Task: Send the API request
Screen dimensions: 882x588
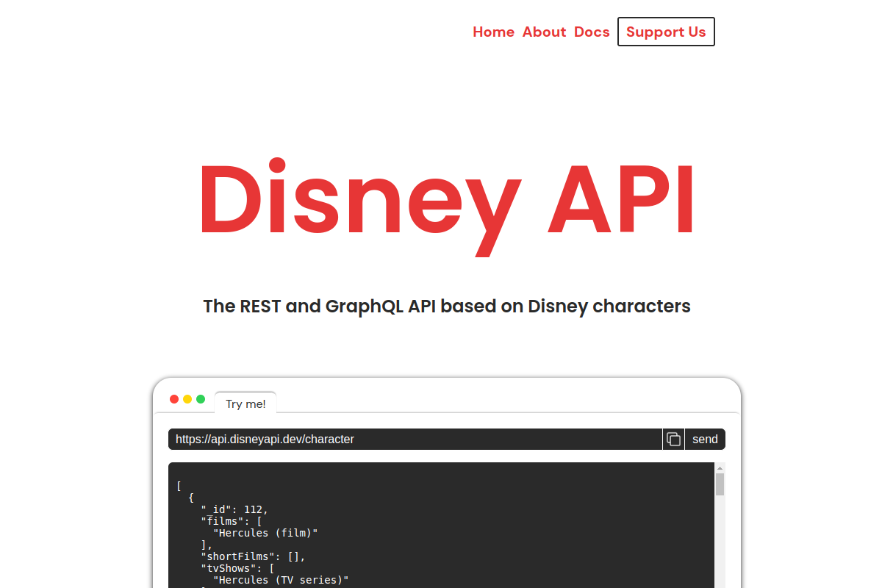Action: click(705, 440)
